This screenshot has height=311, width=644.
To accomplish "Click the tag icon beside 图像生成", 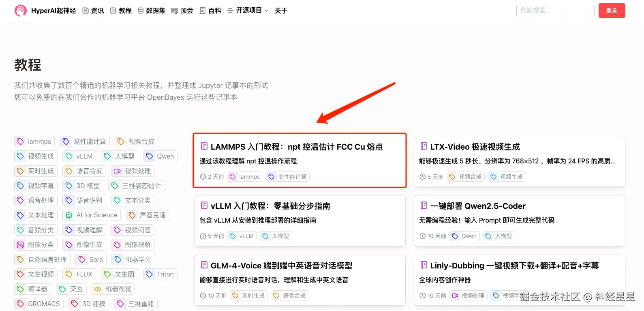I will coord(69,245).
